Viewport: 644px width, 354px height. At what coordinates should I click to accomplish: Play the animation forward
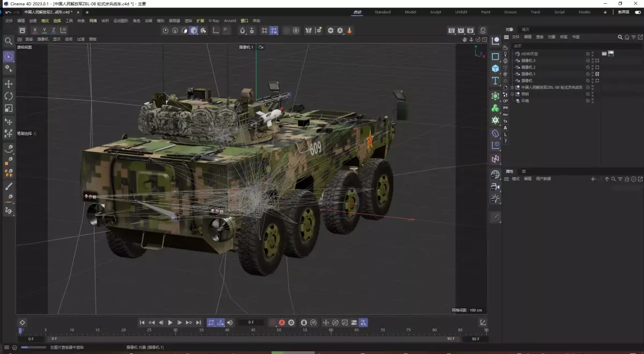[x=170, y=322]
